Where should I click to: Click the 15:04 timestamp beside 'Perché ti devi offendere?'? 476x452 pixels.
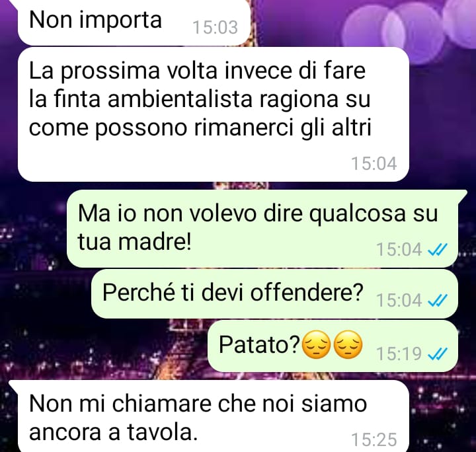tap(399, 301)
